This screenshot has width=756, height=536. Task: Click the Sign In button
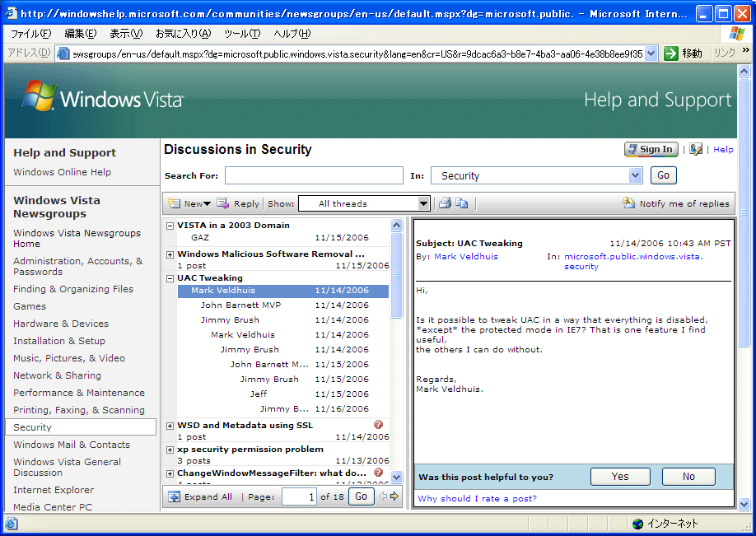[x=651, y=149]
